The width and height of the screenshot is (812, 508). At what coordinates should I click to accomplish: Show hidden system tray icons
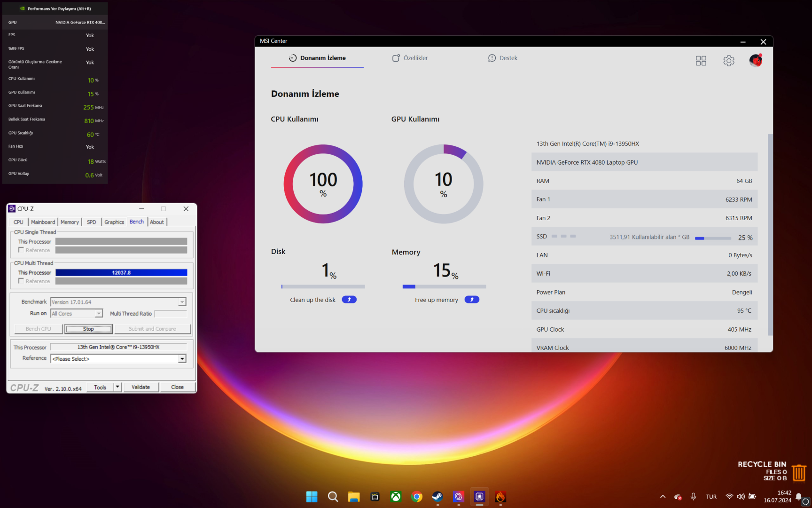pos(663,497)
